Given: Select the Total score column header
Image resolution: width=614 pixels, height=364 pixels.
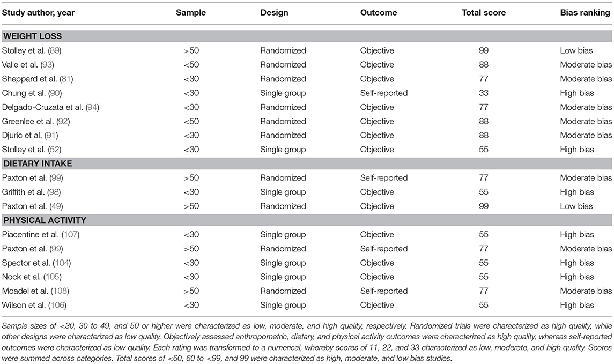Looking at the screenshot, I should pos(484,12).
